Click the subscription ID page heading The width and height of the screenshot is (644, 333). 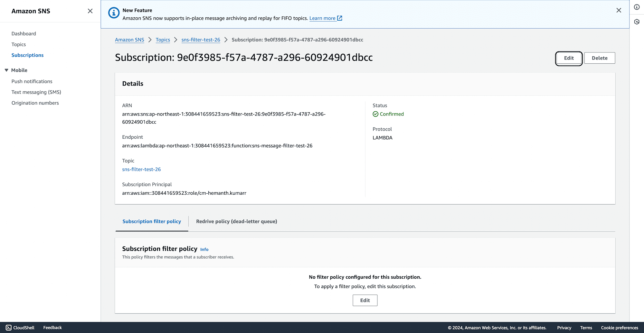244,58
